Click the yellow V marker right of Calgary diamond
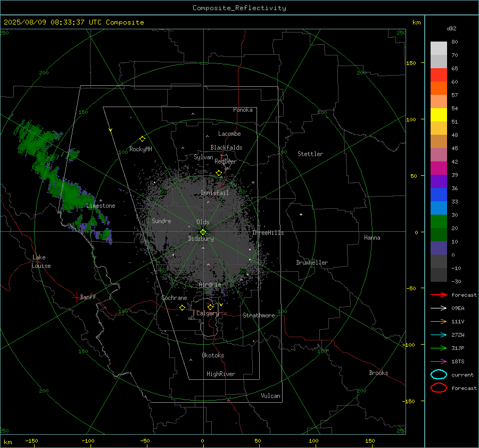The image size is (479, 448). click(x=221, y=305)
